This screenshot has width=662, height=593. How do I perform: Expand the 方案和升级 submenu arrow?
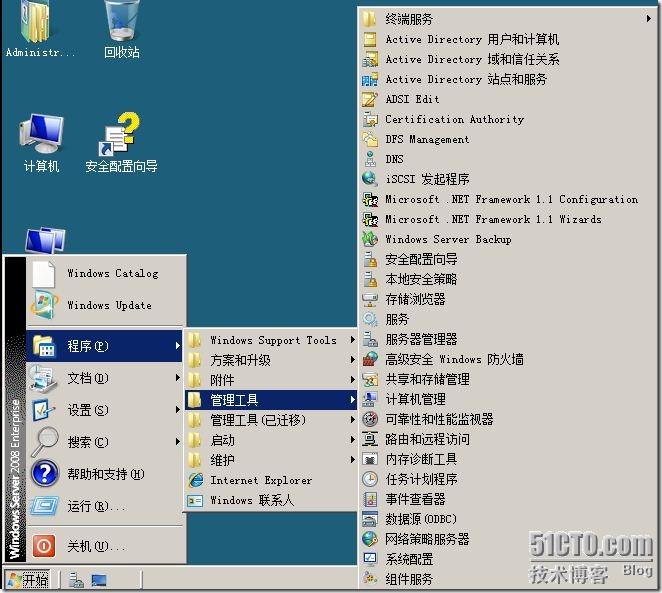(x=352, y=360)
